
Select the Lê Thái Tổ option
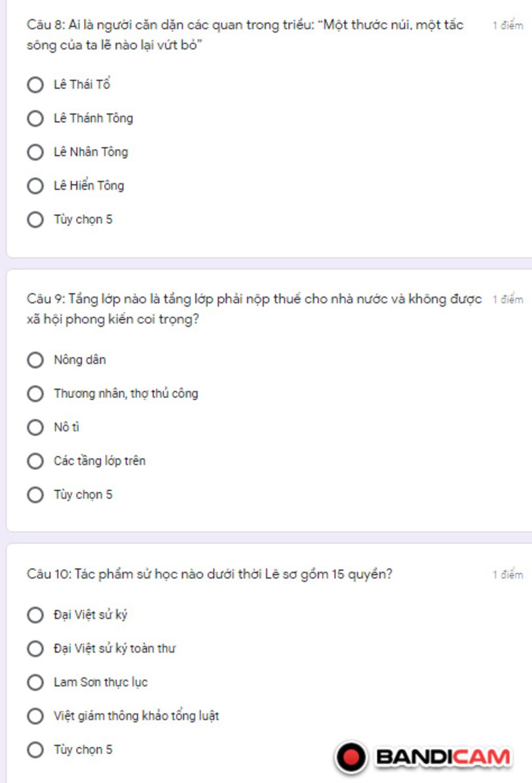[35, 85]
